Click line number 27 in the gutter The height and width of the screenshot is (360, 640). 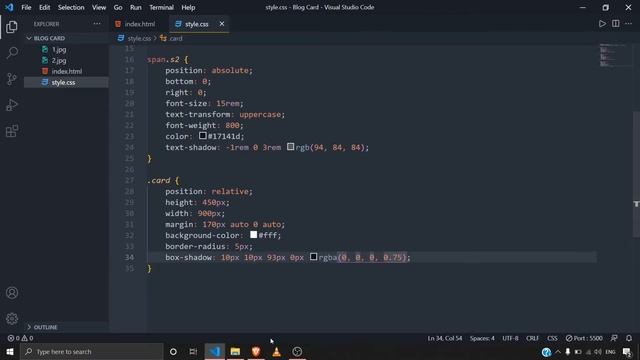129,180
